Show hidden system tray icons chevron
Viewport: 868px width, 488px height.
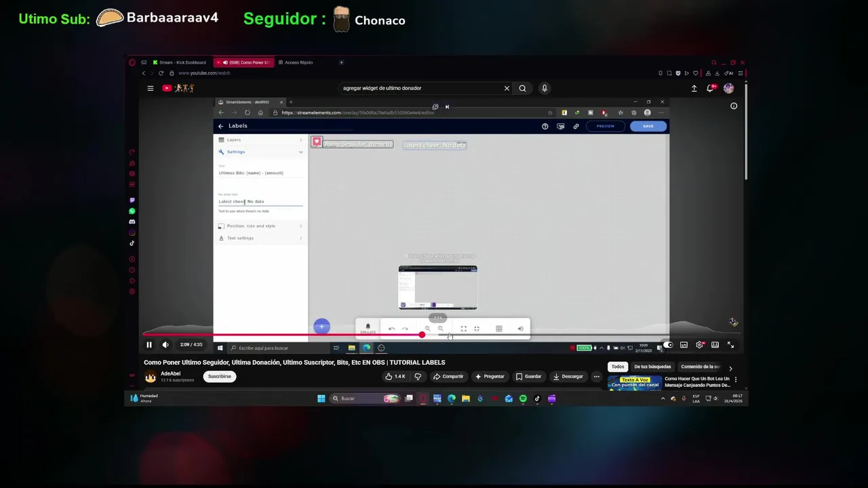pyautogui.click(x=663, y=399)
